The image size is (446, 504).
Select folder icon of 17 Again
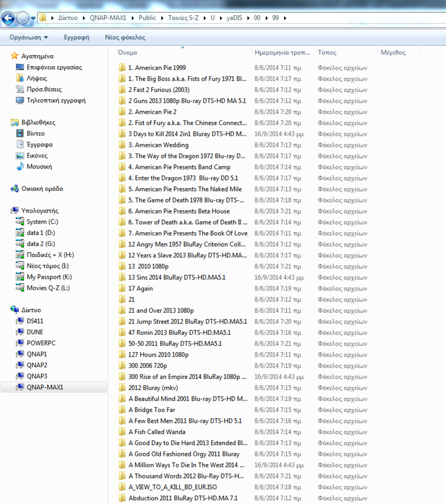(x=122, y=288)
